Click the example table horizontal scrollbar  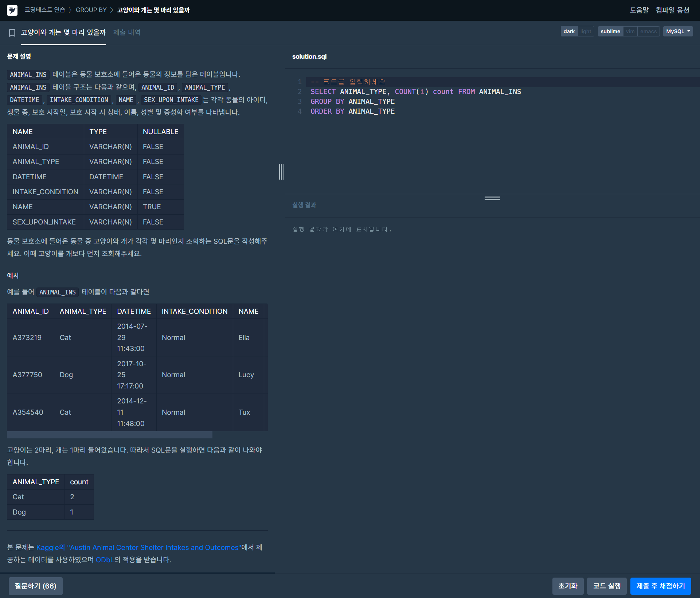109,435
